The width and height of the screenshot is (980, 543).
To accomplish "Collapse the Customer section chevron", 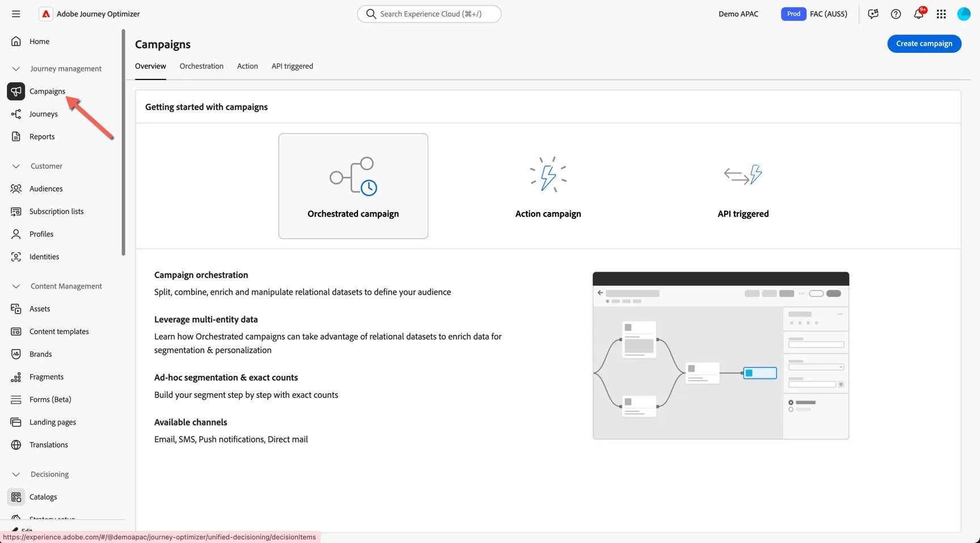I will pos(16,166).
